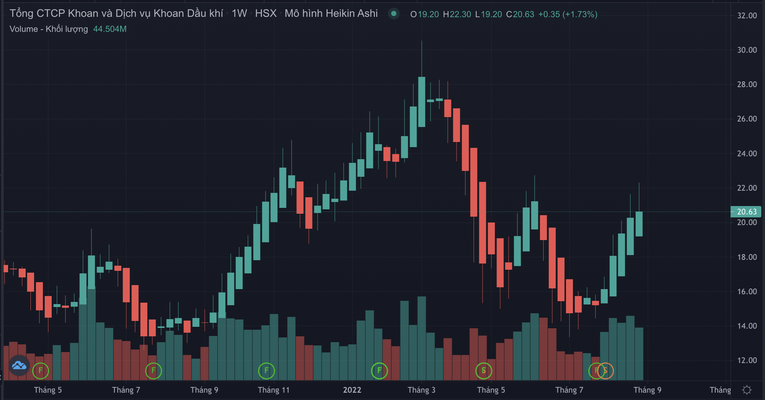Click the 26.00 level on price scale
Screen dimensions: 765x400
[746, 119]
